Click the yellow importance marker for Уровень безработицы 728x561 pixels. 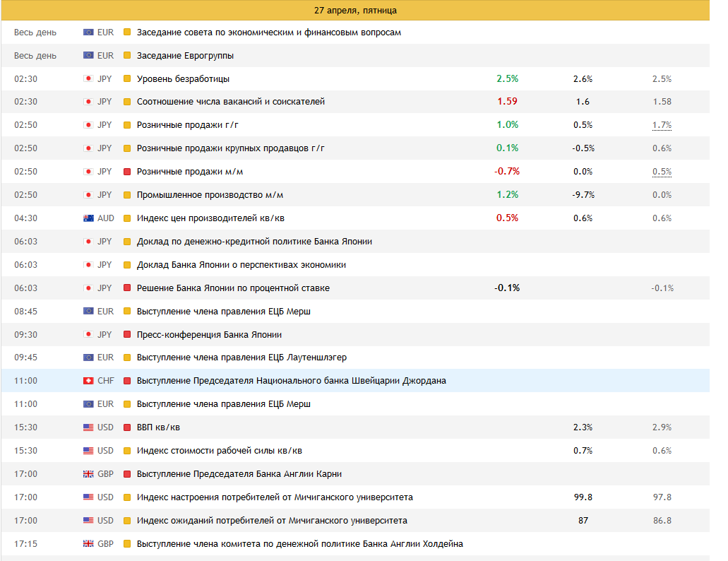pos(127,78)
